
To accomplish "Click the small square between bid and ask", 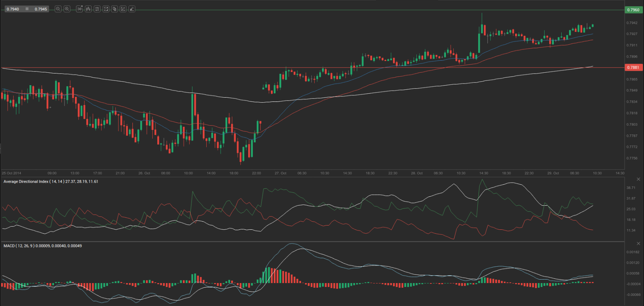I will pyautogui.click(x=27, y=9).
